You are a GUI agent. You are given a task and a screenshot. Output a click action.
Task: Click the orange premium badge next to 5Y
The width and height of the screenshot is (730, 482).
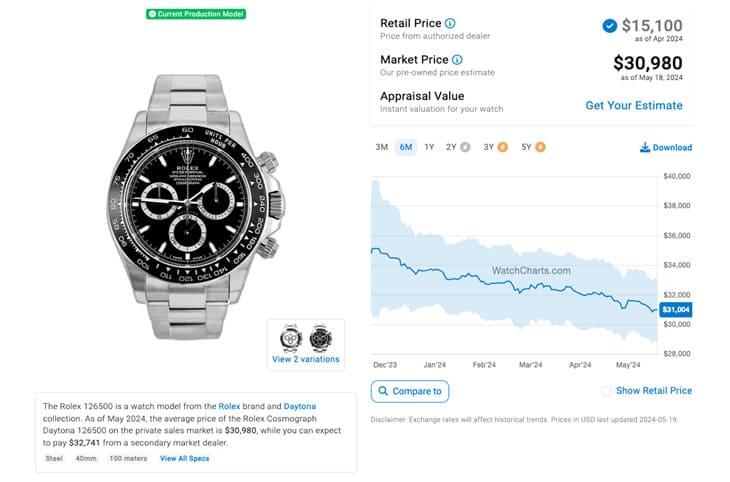pyautogui.click(x=540, y=147)
